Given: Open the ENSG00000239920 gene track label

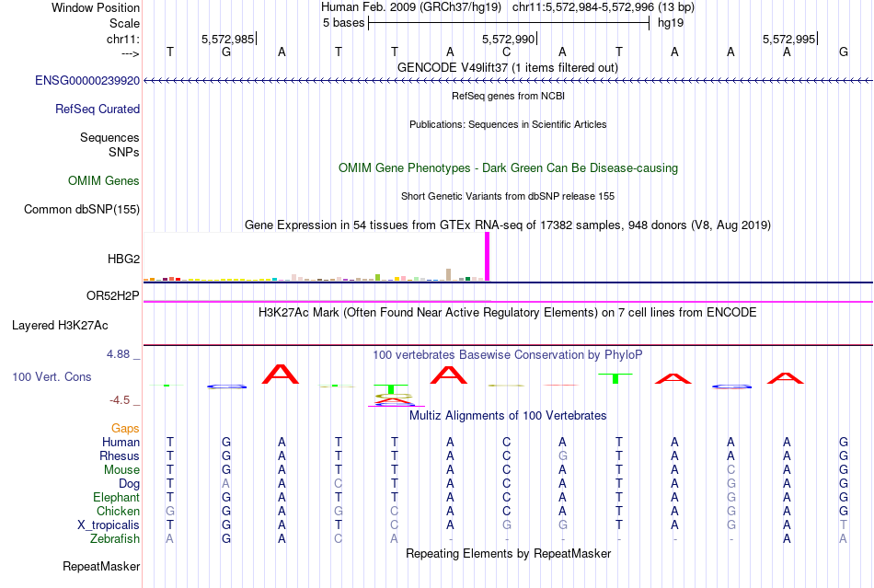Looking at the screenshot, I should pyautogui.click(x=87, y=81).
